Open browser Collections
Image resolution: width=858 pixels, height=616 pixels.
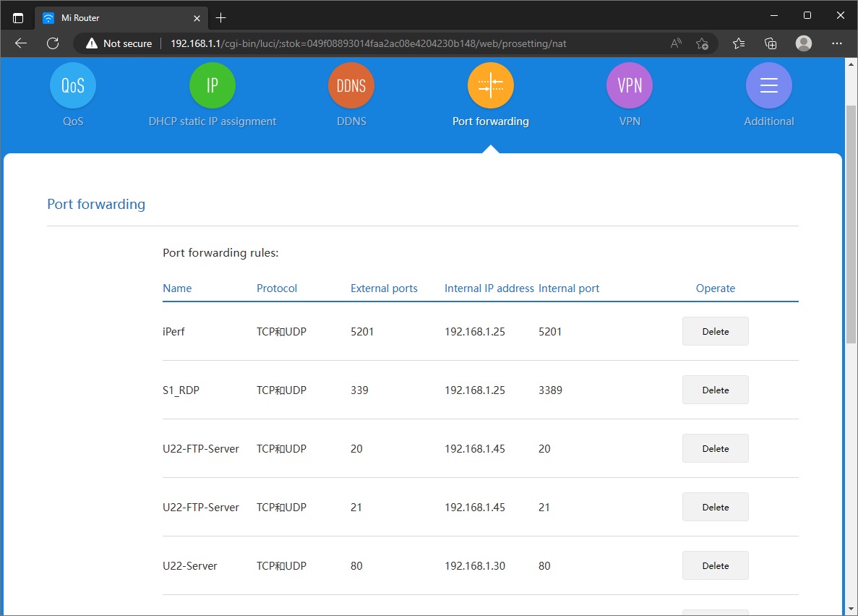(x=771, y=43)
